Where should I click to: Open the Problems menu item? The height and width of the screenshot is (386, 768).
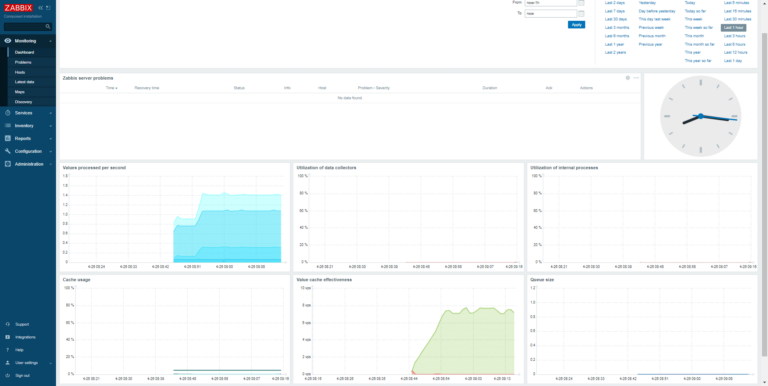pos(23,62)
